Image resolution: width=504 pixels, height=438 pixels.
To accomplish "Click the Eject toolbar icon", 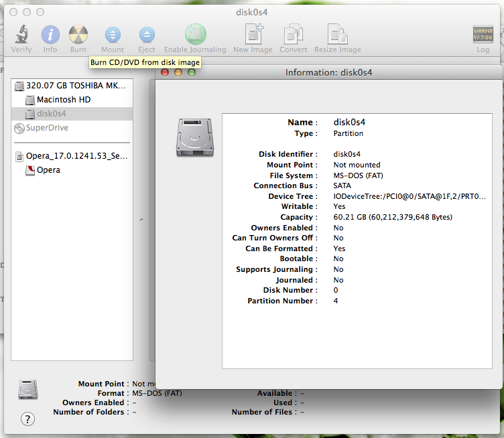I will 147,35.
